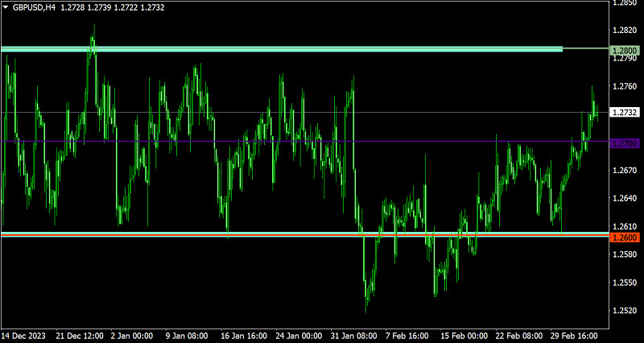Image resolution: width=644 pixels, height=343 pixels.
Task: Click the green 1.2800 price label
Action: click(625, 51)
